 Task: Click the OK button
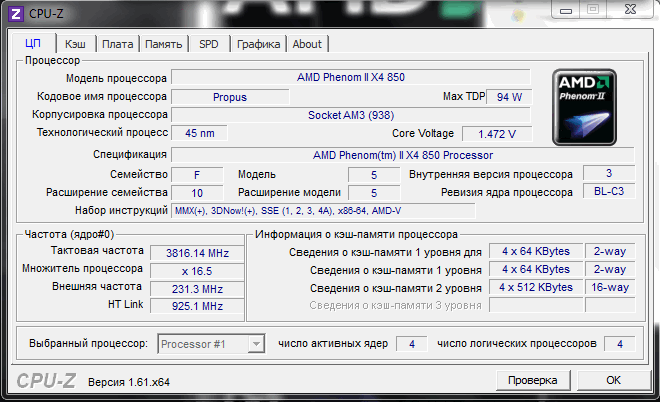pos(613,380)
